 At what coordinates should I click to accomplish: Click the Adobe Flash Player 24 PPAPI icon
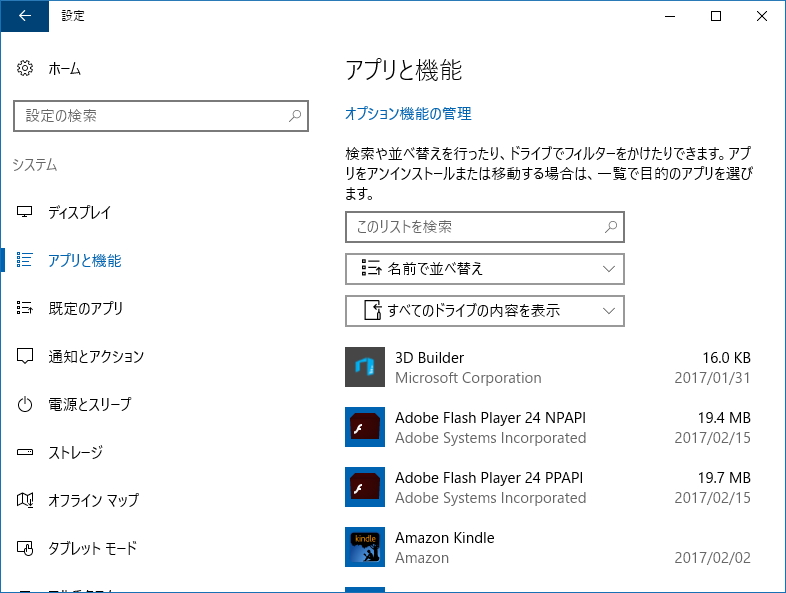[x=365, y=487]
